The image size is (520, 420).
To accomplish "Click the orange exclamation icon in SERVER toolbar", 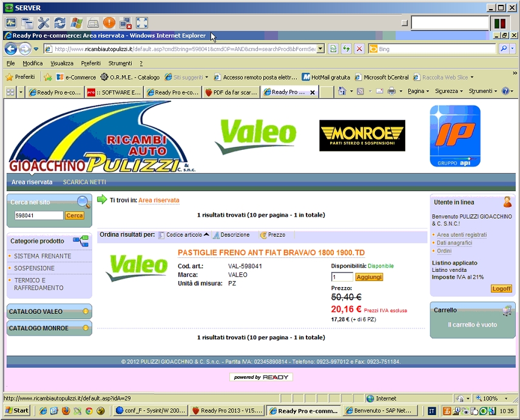I will tap(109, 23).
